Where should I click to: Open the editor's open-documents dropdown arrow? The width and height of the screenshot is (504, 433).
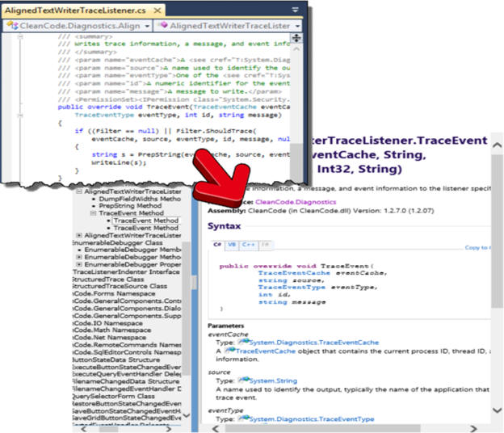pyautogui.click(x=295, y=10)
